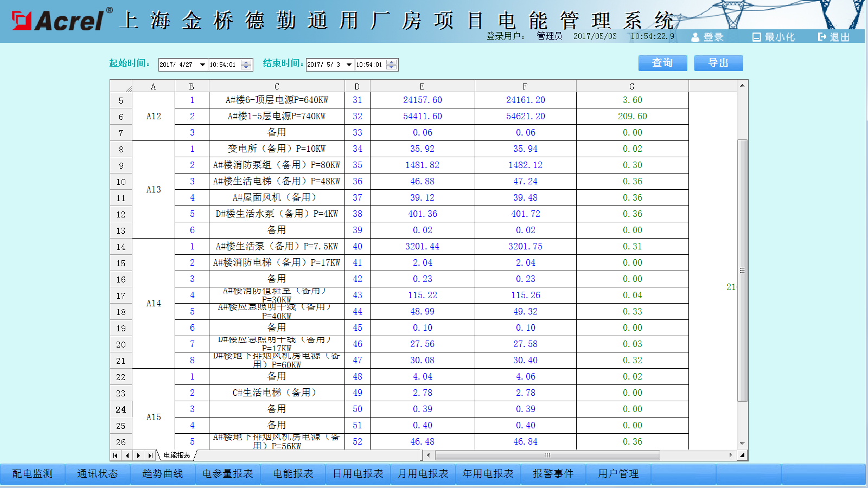
Task: Open the start date dropdown calendar
Action: 202,65
